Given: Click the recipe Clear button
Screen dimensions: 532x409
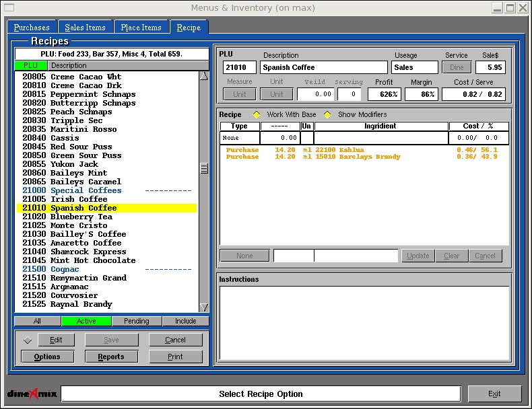Looking at the screenshot, I should tap(452, 256).
